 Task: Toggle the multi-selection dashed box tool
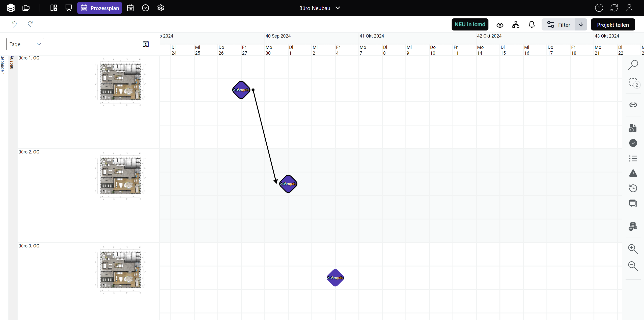tap(633, 82)
